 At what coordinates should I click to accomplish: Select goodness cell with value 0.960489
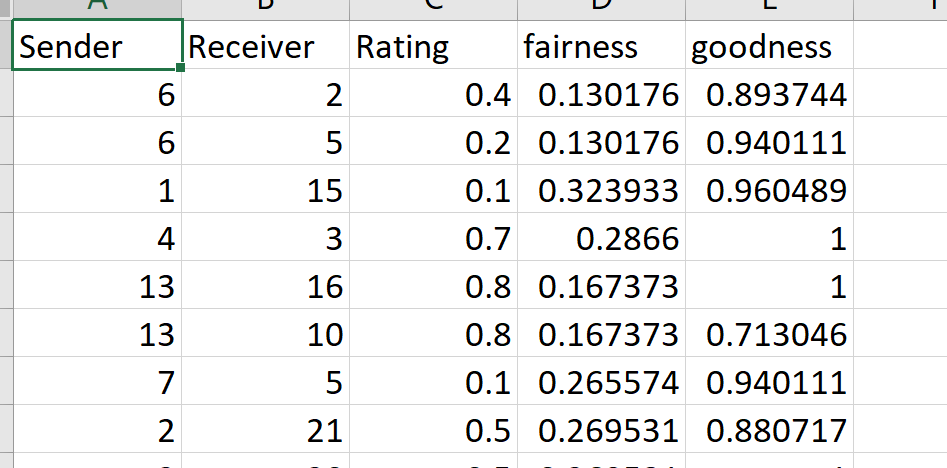click(769, 189)
